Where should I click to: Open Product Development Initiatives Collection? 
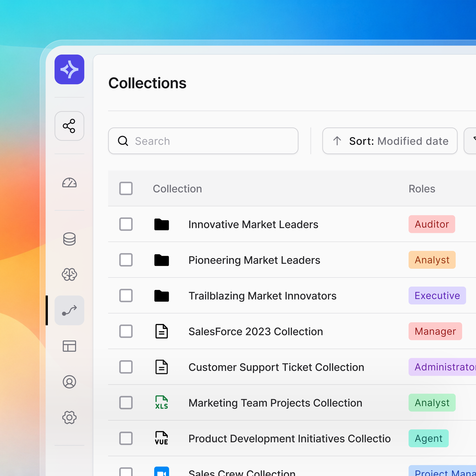289,439
